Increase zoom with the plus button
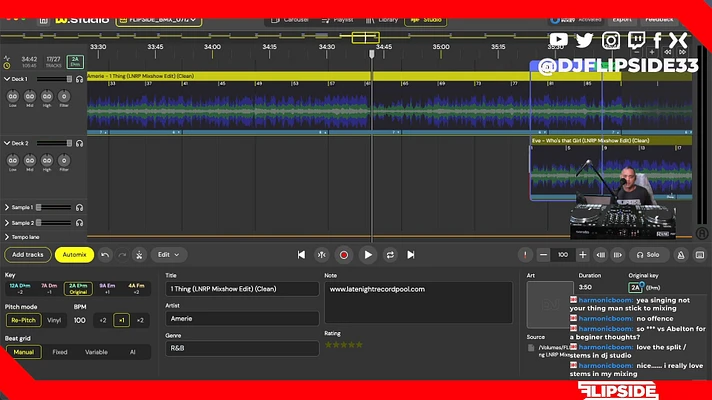 [x=583, y=255]
